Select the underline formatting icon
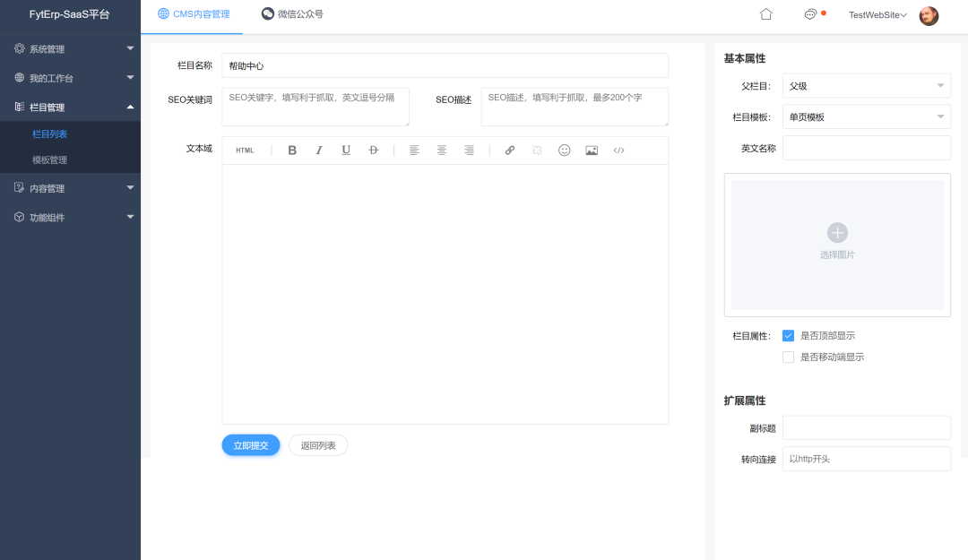The width and height of the screenshot is (968, 560). pyautogui.click(x=346, y=150)
